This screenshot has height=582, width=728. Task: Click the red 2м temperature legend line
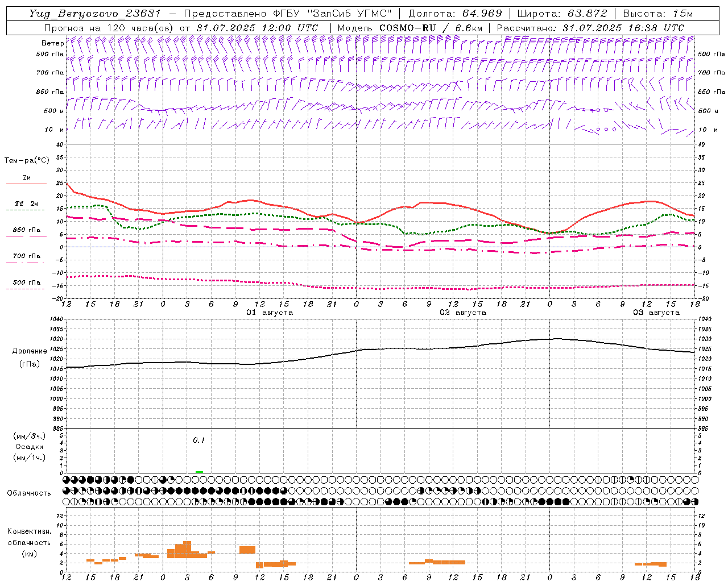point(26,184)
